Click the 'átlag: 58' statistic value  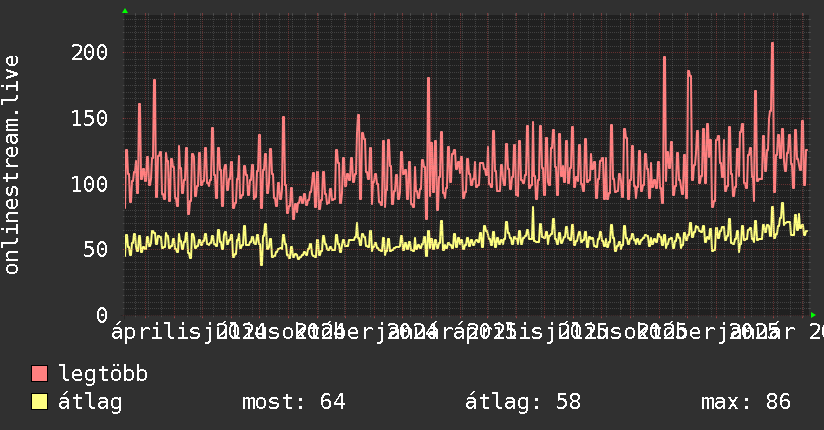coord(523,402)
